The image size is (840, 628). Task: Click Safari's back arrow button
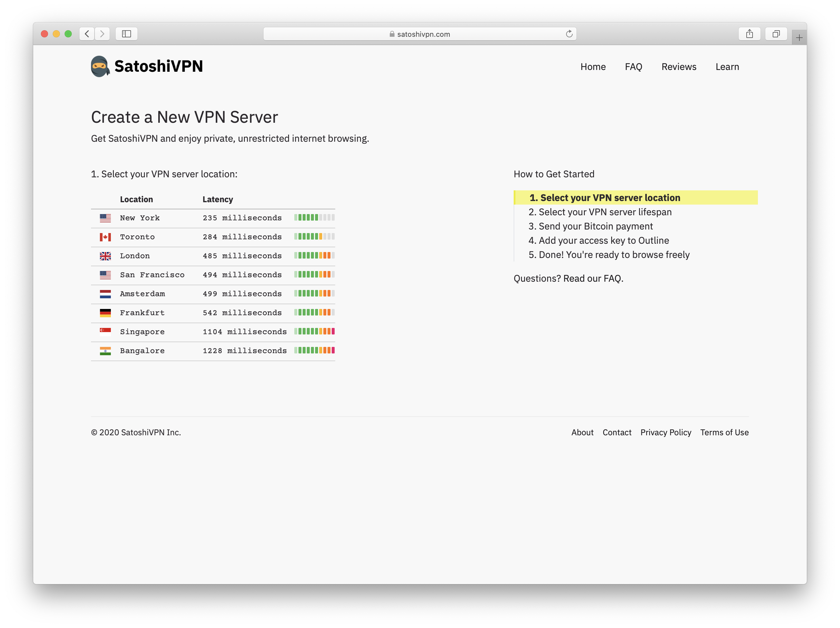click(87, 34)
